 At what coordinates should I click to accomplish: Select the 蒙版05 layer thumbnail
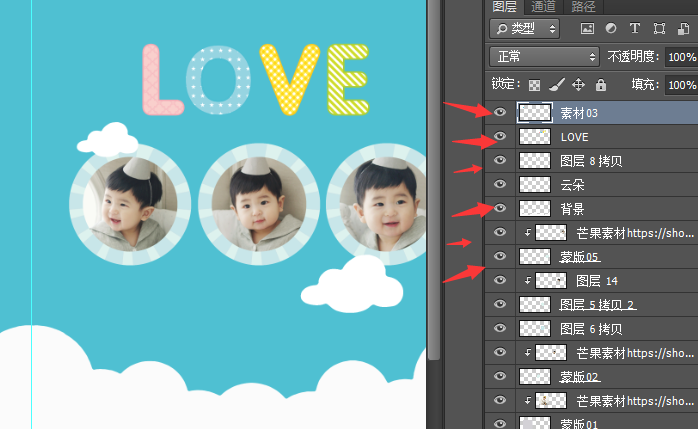coord(535,257)
